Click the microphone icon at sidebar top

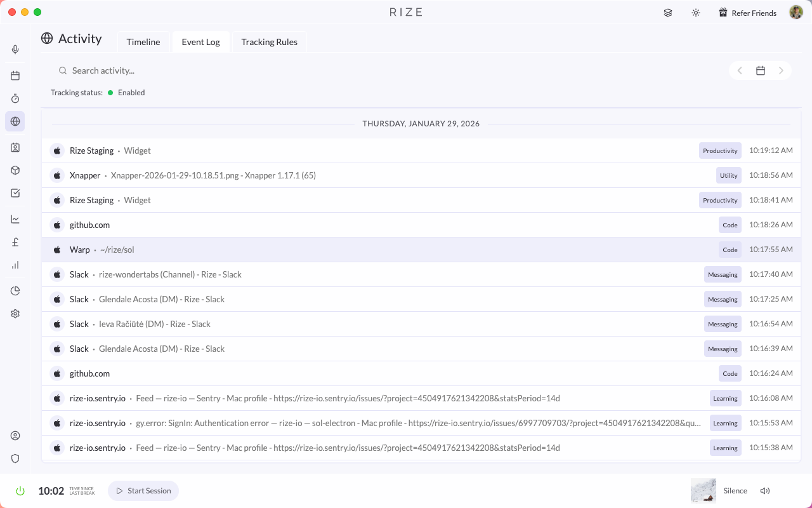[15, 49]
